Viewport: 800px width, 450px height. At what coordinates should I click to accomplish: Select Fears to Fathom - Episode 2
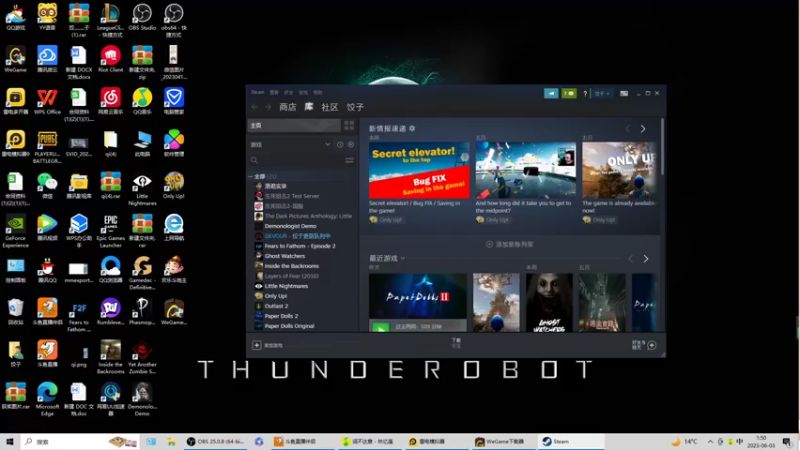click(300, 246)
